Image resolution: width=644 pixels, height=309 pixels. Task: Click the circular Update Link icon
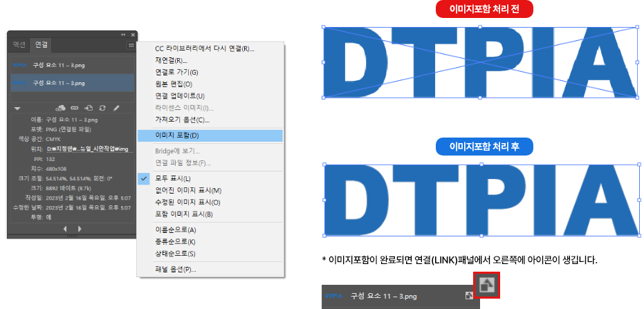(x=102, y=108)
